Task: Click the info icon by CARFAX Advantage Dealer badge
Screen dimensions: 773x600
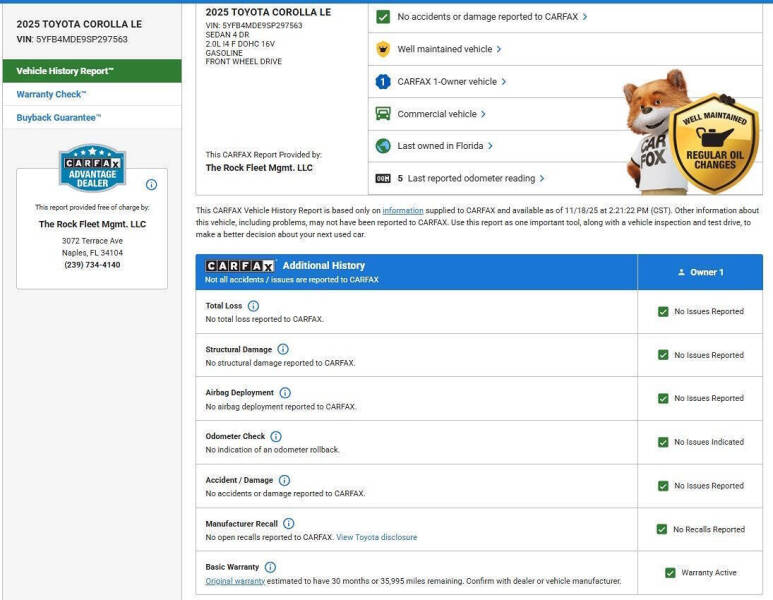Action: [x=151, y=185]
